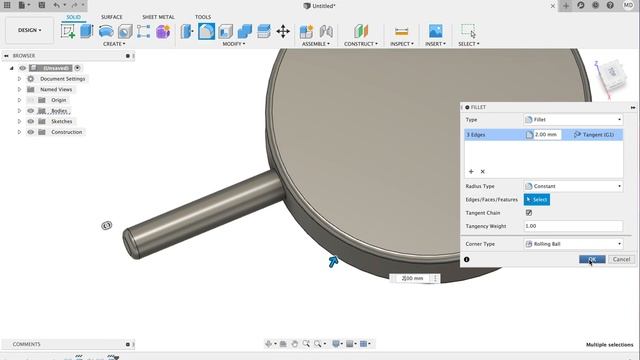The width and height of the screenshot is (640, 360).
Task: Select the Shell tool
Action: point(225,31)
